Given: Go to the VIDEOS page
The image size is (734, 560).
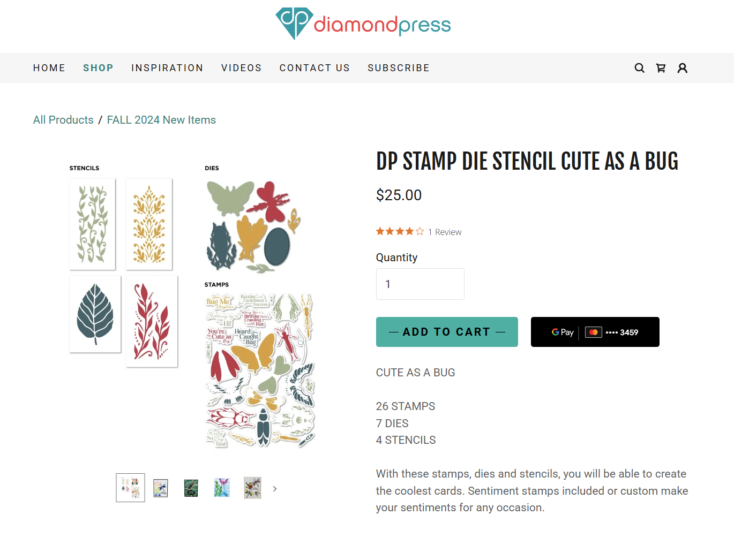Looking at the screenshot, I should (x=241, y=67).
